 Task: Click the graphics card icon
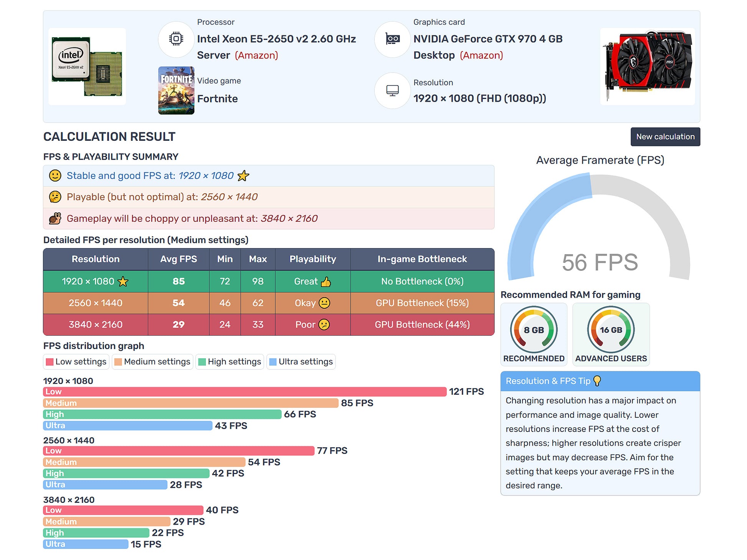point(392,39)
